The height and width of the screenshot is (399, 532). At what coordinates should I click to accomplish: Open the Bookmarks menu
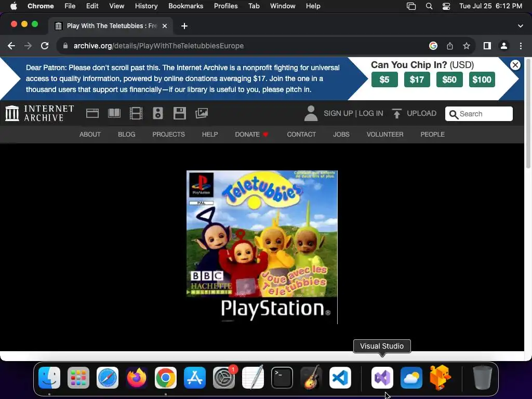(x=185, y=6)
